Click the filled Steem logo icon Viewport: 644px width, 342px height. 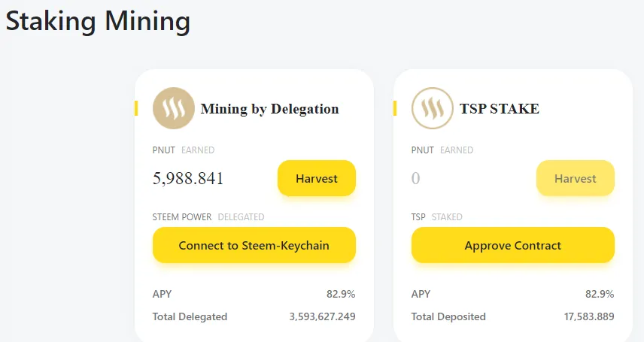(x=174, y=108)
